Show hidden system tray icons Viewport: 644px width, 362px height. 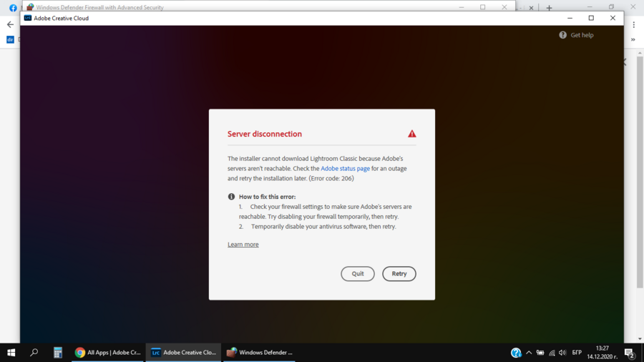pyautogui.click(x=529, y=353)
